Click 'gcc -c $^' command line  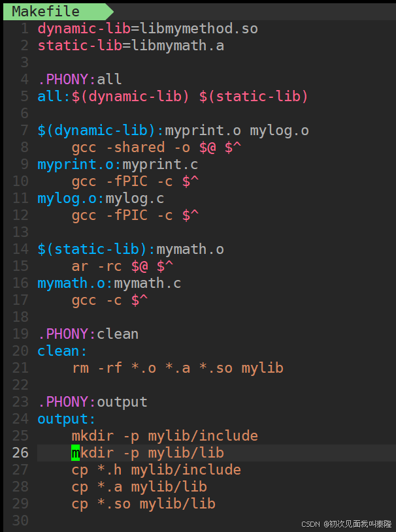(x=109, y=300)
